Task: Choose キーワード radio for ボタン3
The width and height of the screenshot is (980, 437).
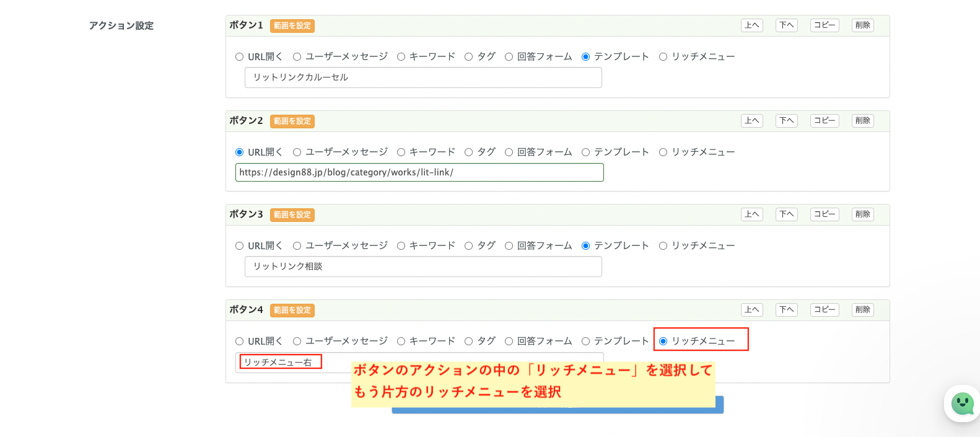Action: pyautogui.click(x=401, y=246)
